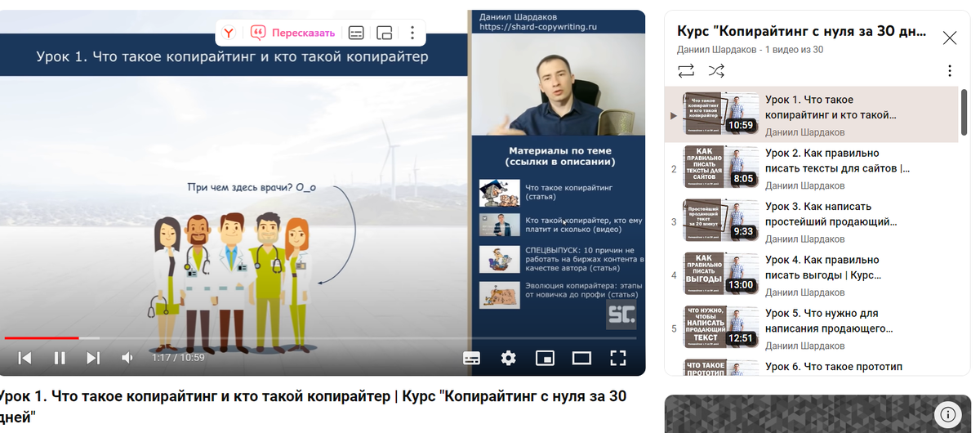Click the Пересказать summary button

coord(292,33)
